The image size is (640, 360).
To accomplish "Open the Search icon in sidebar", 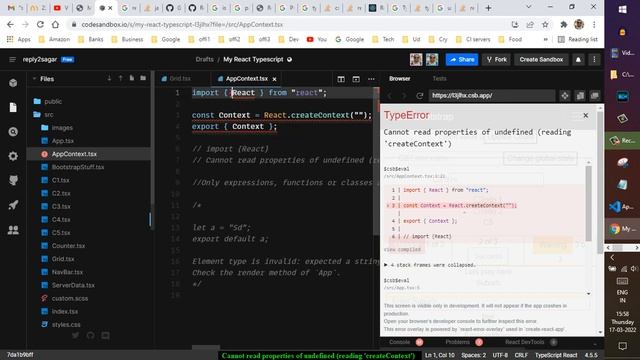I will [13, 131].
